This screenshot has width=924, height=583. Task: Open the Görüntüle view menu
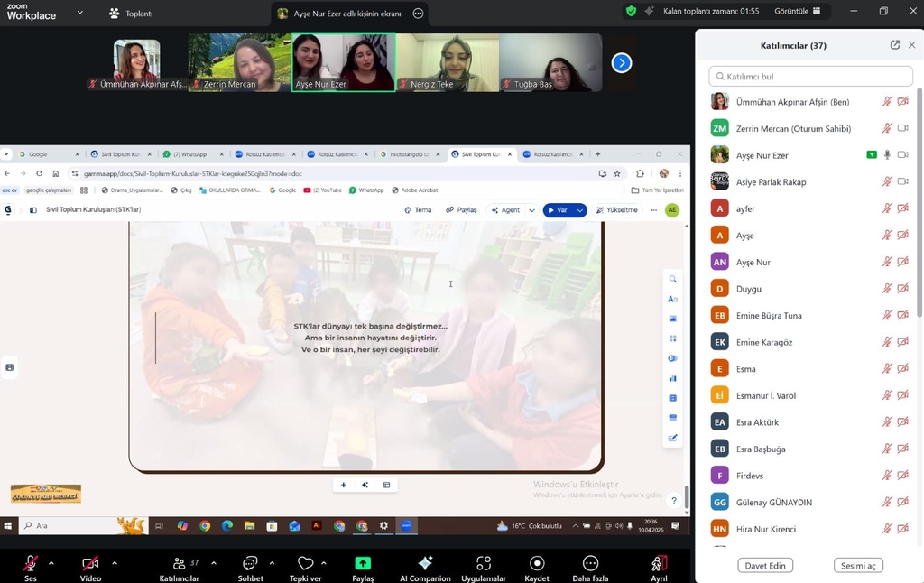click(798, 12)
